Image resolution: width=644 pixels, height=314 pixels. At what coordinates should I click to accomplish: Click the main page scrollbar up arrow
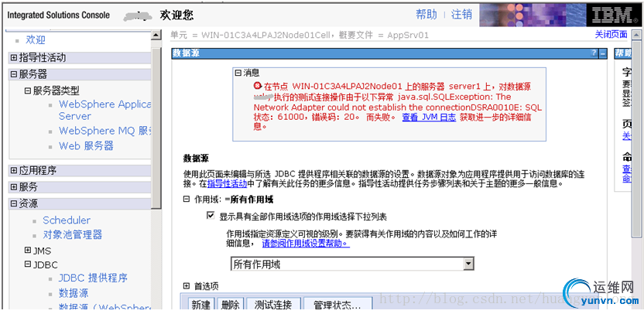(x=636, y=35)
